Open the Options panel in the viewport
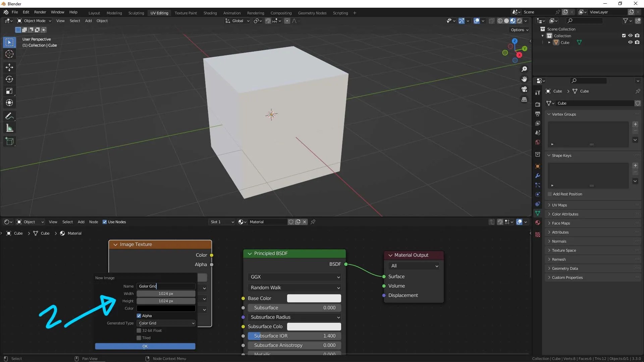This screenshot has height=362, width=644. (519, 30)
